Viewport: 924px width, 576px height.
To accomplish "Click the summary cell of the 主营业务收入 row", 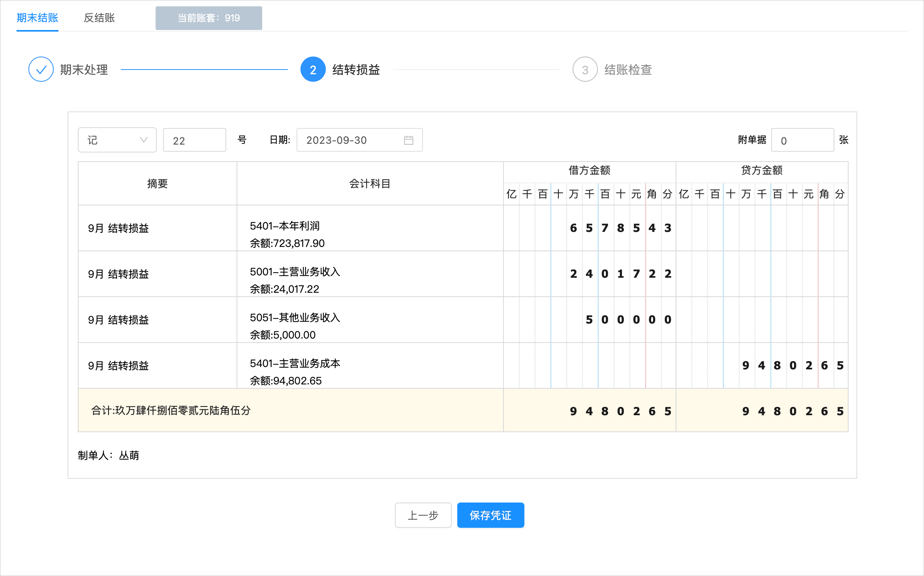I will (158, 274).
